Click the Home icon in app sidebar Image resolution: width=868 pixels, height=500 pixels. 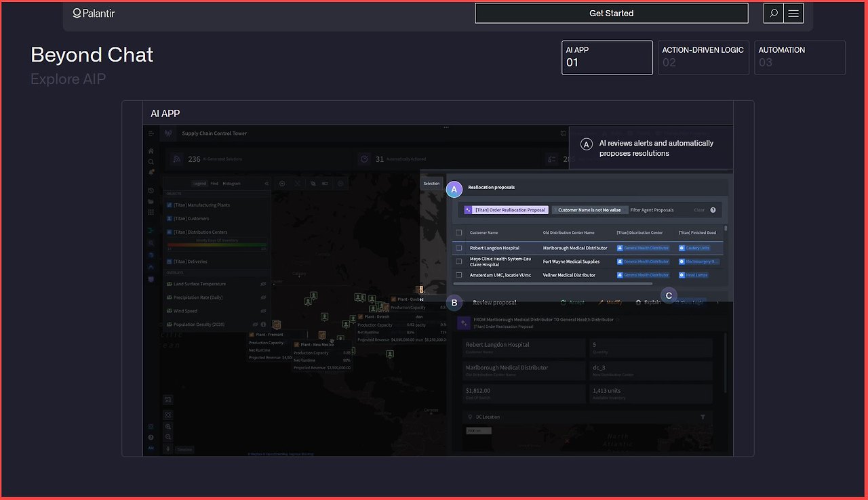(151, 150)
